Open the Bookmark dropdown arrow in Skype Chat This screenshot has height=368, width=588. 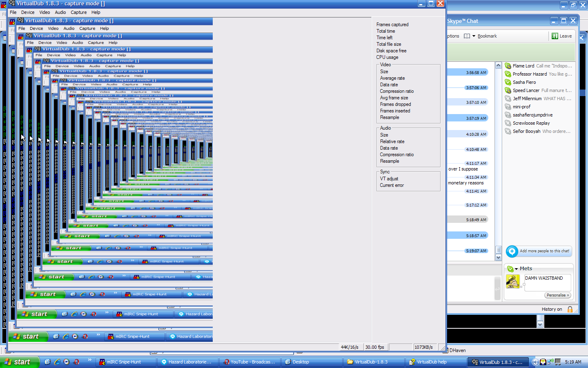474,36
